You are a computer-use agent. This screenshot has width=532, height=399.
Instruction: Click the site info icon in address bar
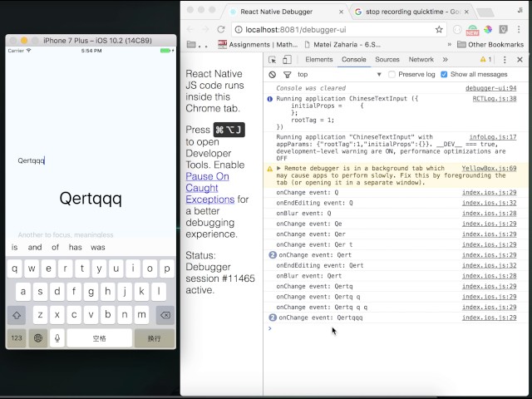tap(239, 30)
